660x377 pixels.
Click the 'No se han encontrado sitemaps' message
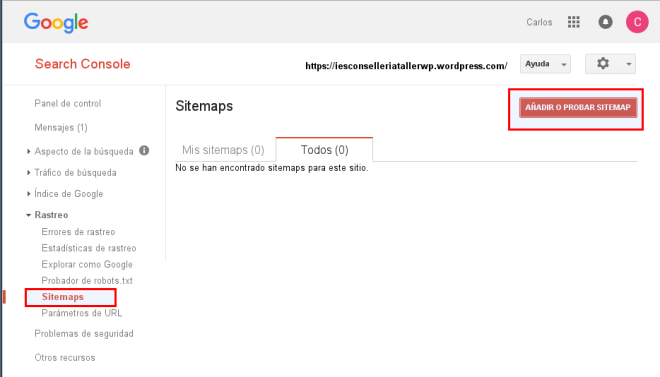click(271, 168)
